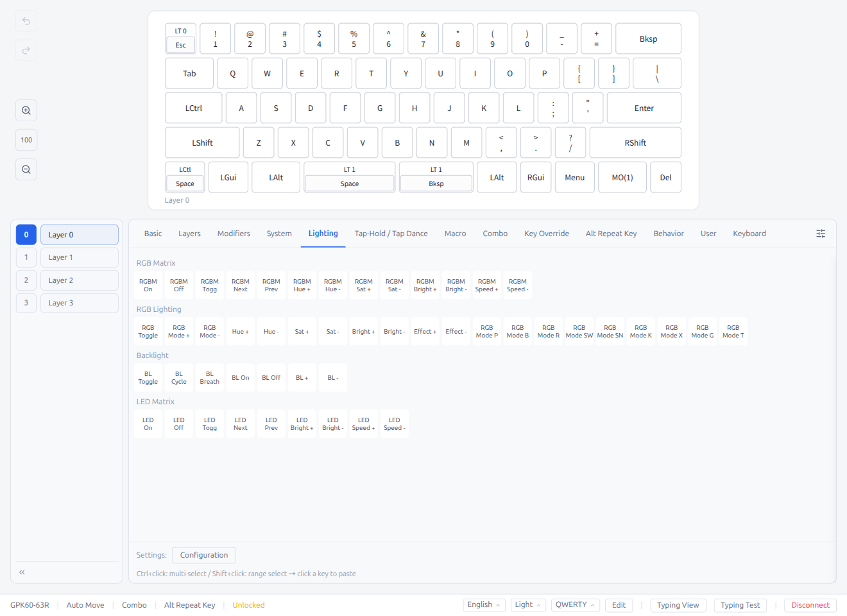The width and height of the screenshot is (847, 616).
Task: Open the Alt Repeat Key tab
Action: point(611,234)
